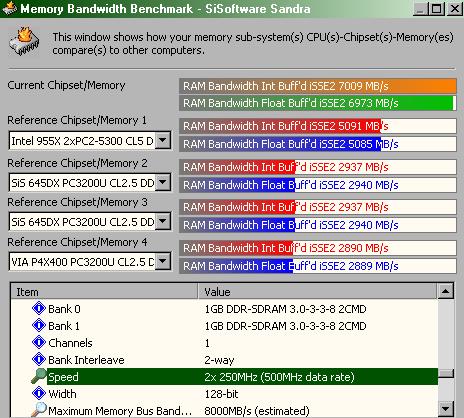
Task: Click the list scrollbar down arrow
Action: 446,409
